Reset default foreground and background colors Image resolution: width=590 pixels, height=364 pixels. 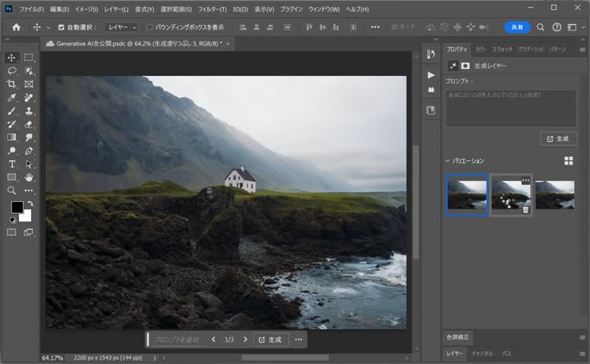pos(12,220)
